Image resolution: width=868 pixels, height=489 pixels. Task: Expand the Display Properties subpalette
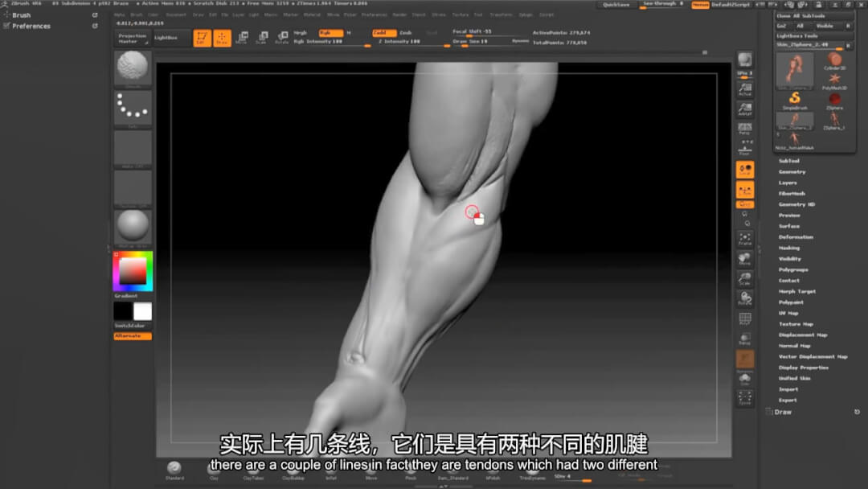tap(803, 368)
